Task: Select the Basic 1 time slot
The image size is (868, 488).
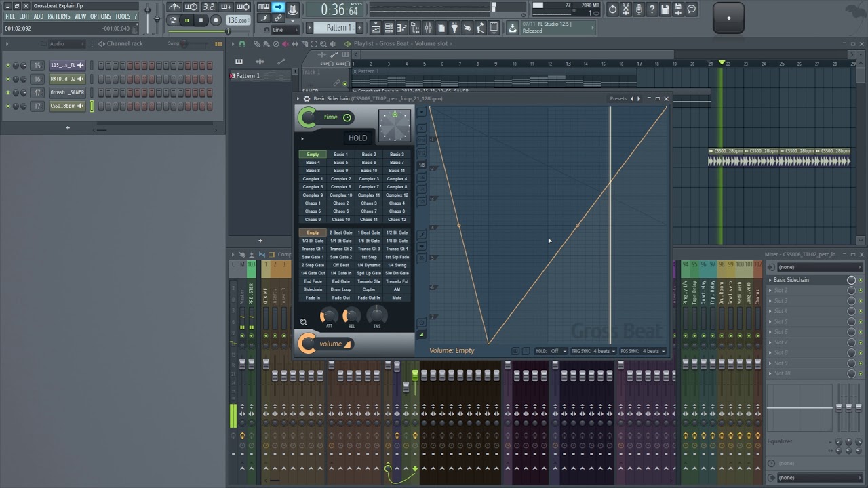Action: coord(341,155)
